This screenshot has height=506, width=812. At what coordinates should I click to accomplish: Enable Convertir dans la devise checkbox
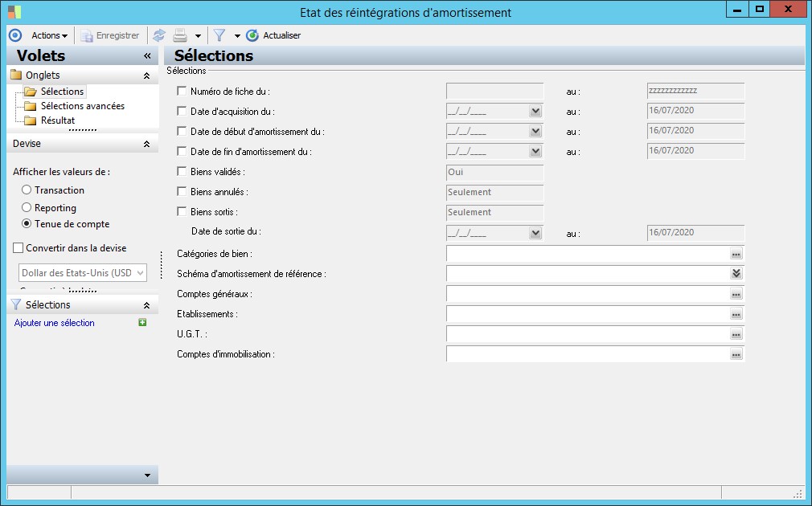click(x=18, y=248)
